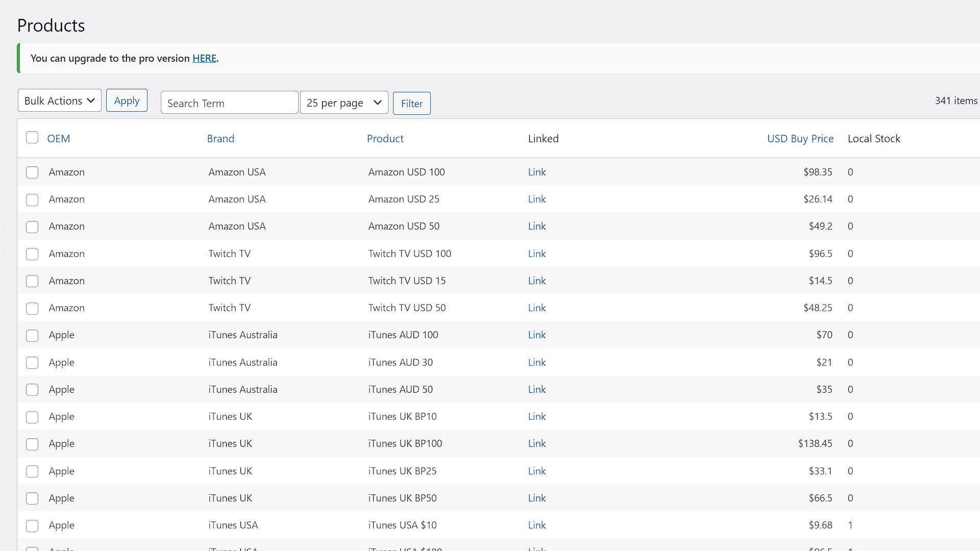Tick checkbox for Twitch TV USD 15
The image size is (980, 551).
32,281
